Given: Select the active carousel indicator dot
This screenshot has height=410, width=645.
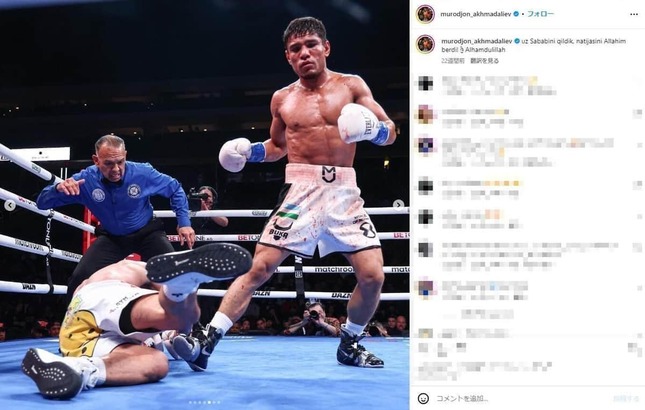Looking at the screenshot, I should point(209,402).
